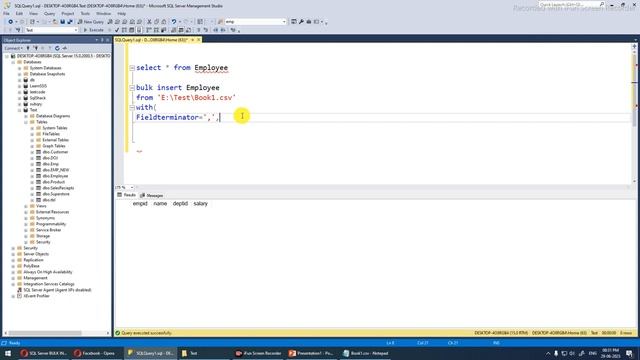640x360 pixels.
Task: Click the Quick Launch search box
Action: (x=571, y=4)
